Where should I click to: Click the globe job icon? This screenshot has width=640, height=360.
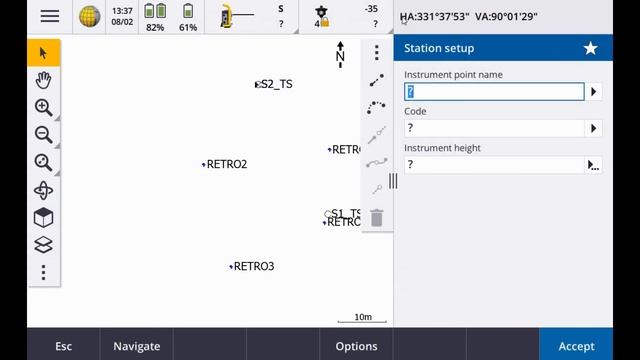89,16
